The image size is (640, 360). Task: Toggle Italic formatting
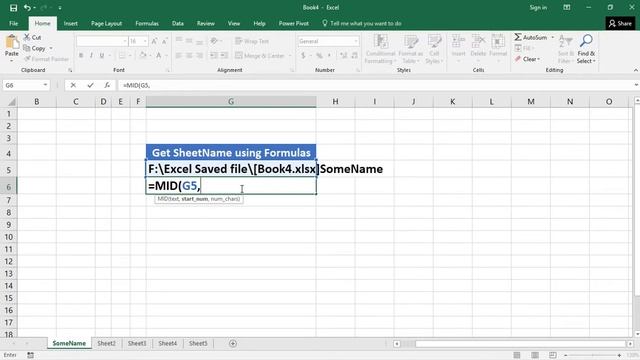coord(91,55)
